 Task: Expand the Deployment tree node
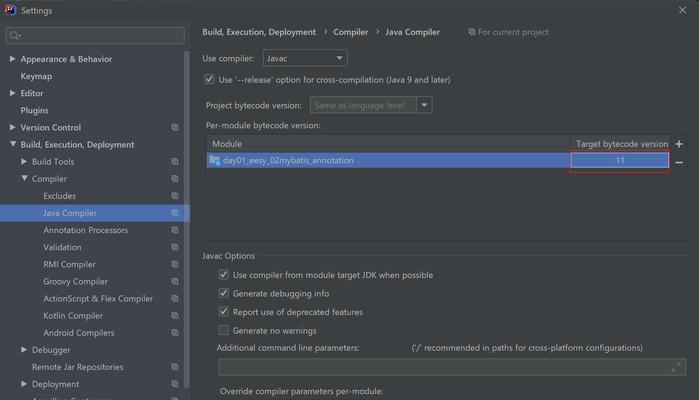pyautogui.click(x=24, y=384)
